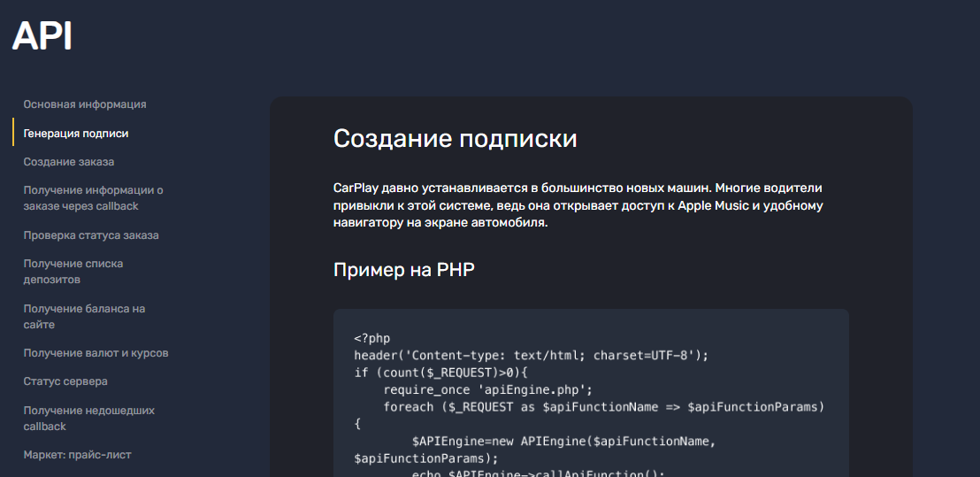Click the if (count($_REQUEST)>0){ line
Image resolution: width=980 pixels, height=477 pixels.
[441, 373]
